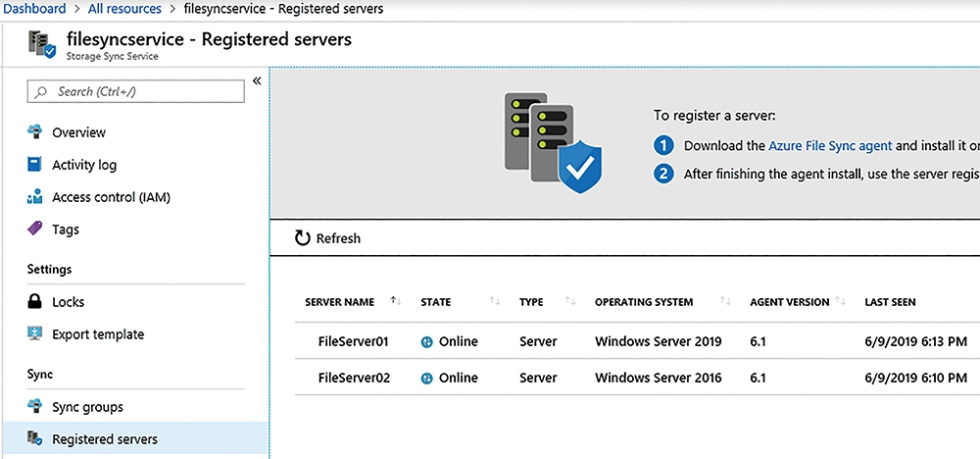The width and height of the screenshot is (980, 459).
Task: Sort by Server Name column arrows
Action: [x=396, y=301]
